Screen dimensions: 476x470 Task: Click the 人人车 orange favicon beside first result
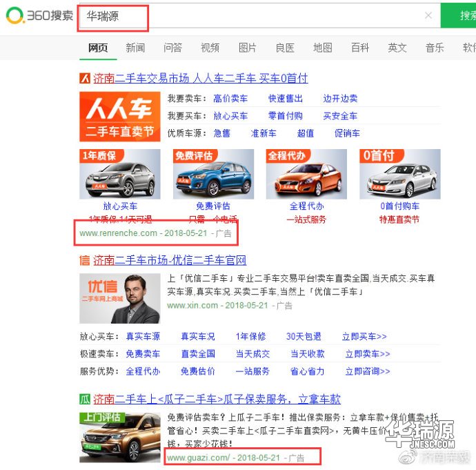coord(85,78)
